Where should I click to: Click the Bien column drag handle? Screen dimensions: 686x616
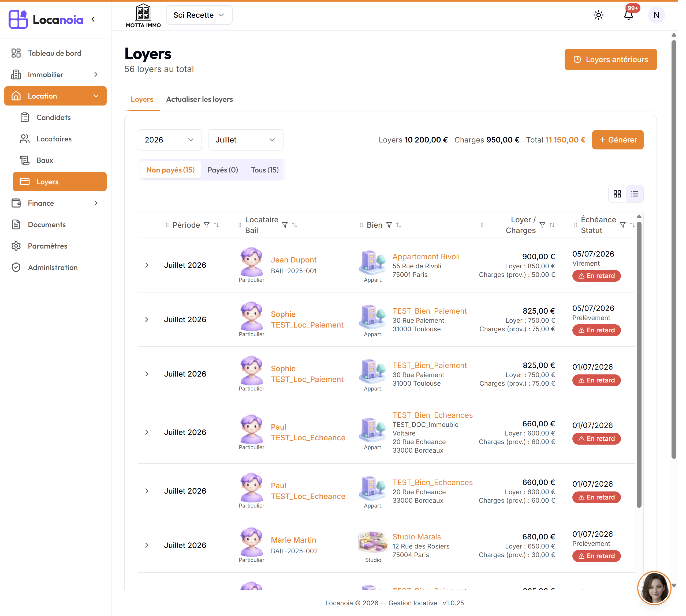click(361, 225)
